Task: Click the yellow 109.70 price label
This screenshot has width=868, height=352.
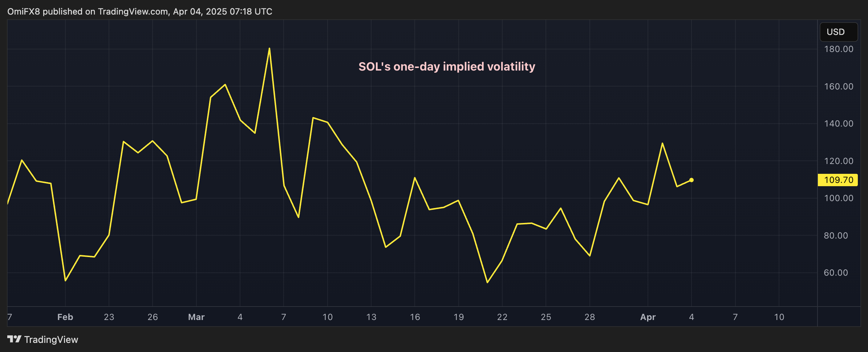Action: click(838, 179)
